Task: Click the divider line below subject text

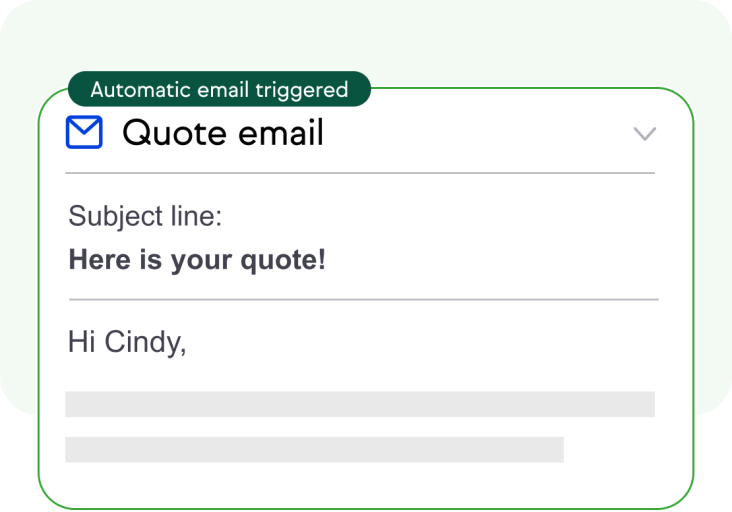Action: (x=364, y=299)
